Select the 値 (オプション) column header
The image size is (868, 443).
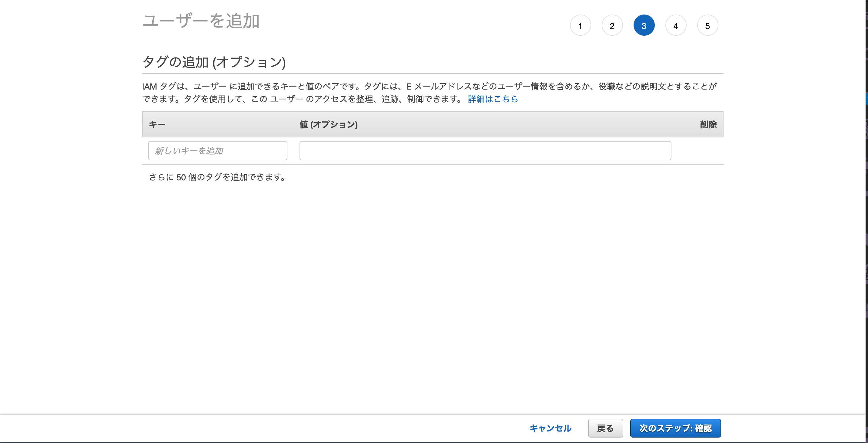pos(328,125)
